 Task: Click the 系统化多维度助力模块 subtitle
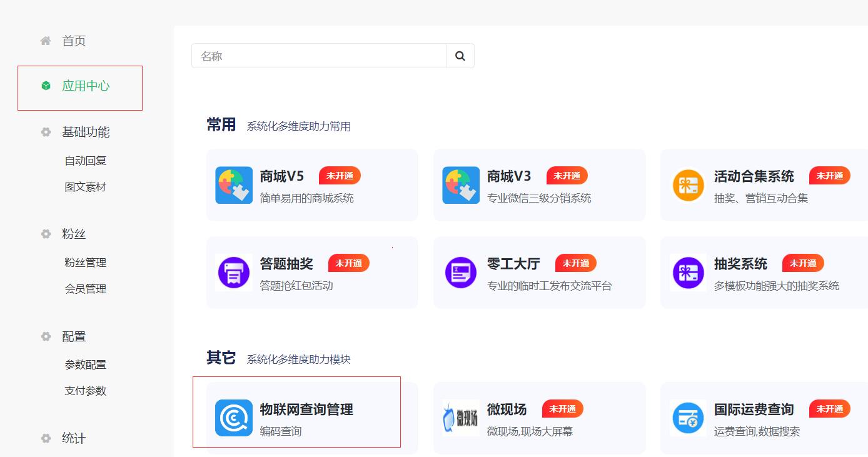[x=299, y=359]
